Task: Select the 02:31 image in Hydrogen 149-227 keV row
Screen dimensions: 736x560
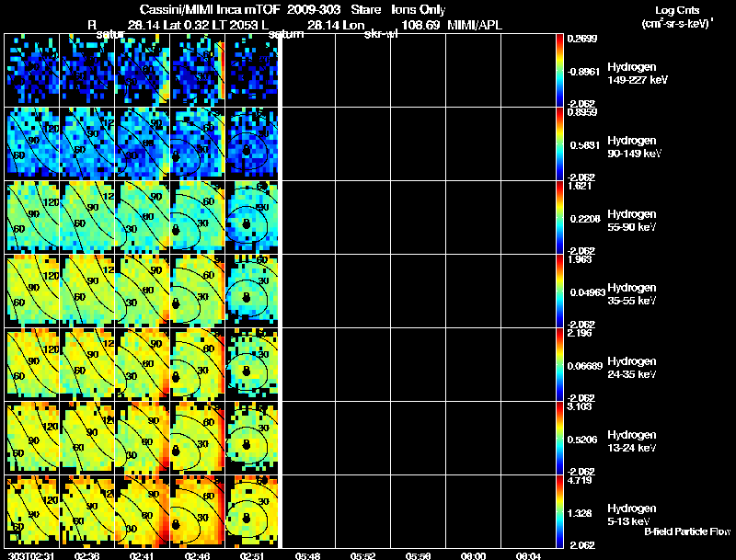Action: (32, 71)
